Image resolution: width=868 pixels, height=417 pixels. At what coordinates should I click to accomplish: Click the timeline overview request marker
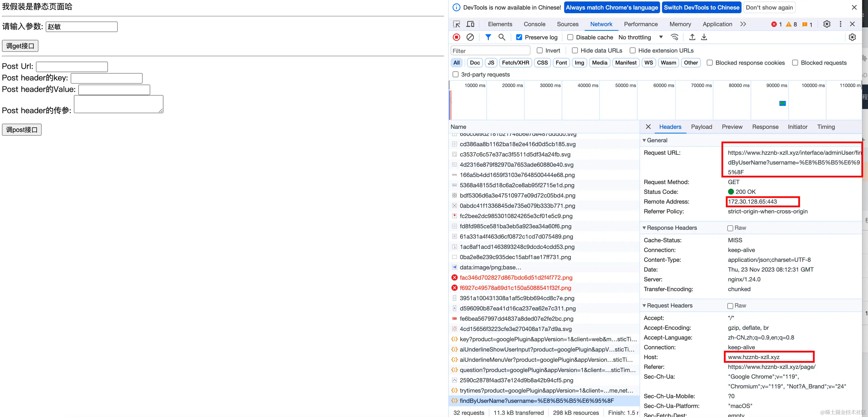click(x=782, y=103)
